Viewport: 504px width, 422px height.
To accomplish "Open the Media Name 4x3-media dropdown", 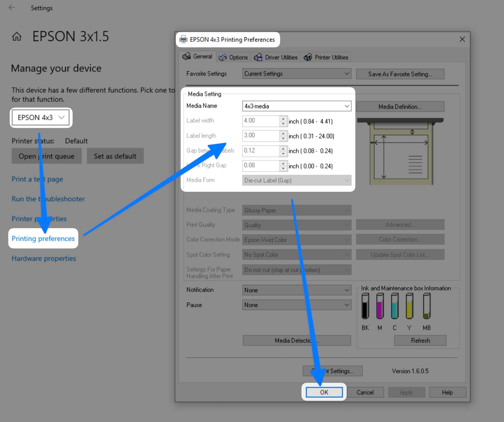I will click(x=296, y=106).
